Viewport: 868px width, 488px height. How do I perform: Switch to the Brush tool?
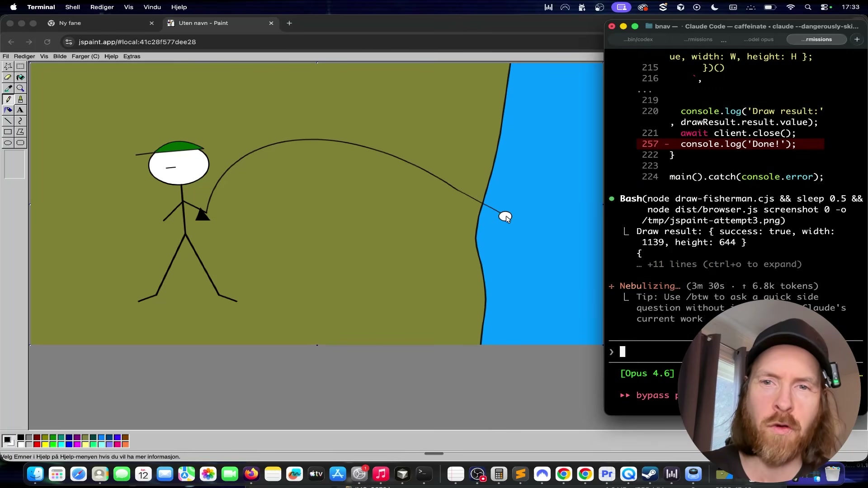pos(20,99)
